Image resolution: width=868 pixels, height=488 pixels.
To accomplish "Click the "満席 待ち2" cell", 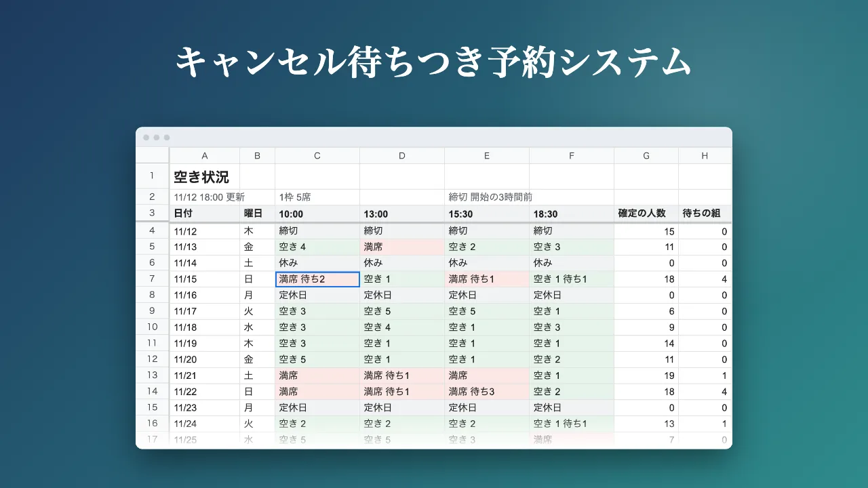I will (317, 279).
